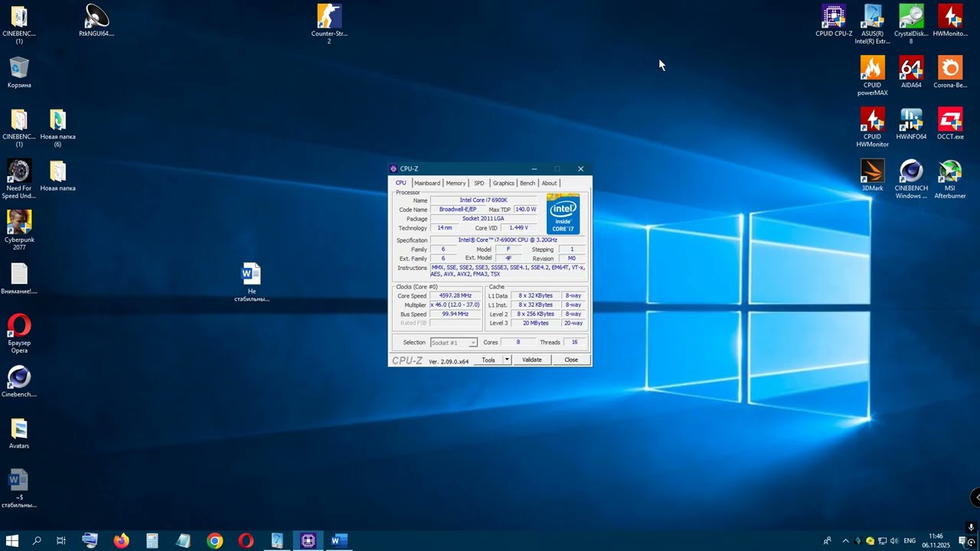Switch to the Memory tab in CPU-Z
Screen dimensions: 980x551
(456, 183)
